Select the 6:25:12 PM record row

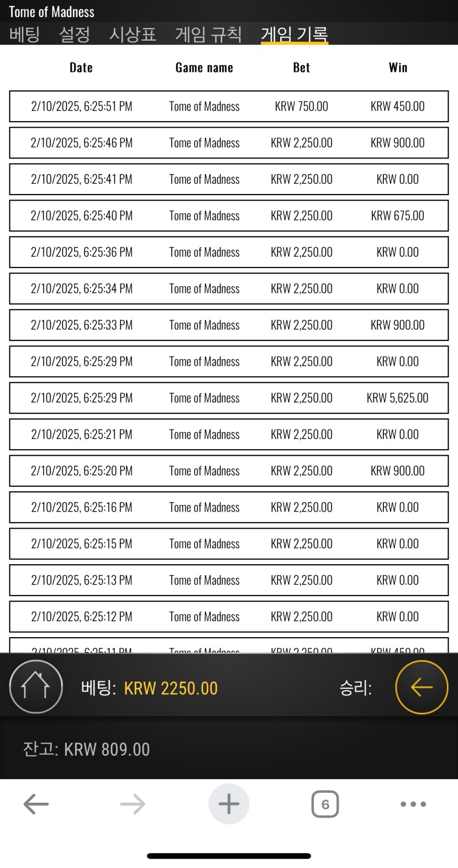tap(229, 617)
